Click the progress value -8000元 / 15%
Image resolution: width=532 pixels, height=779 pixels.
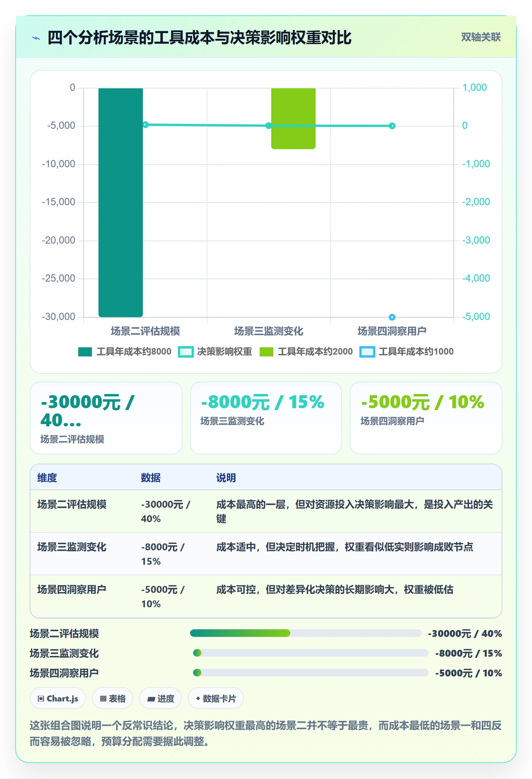[x=469, y=653]
